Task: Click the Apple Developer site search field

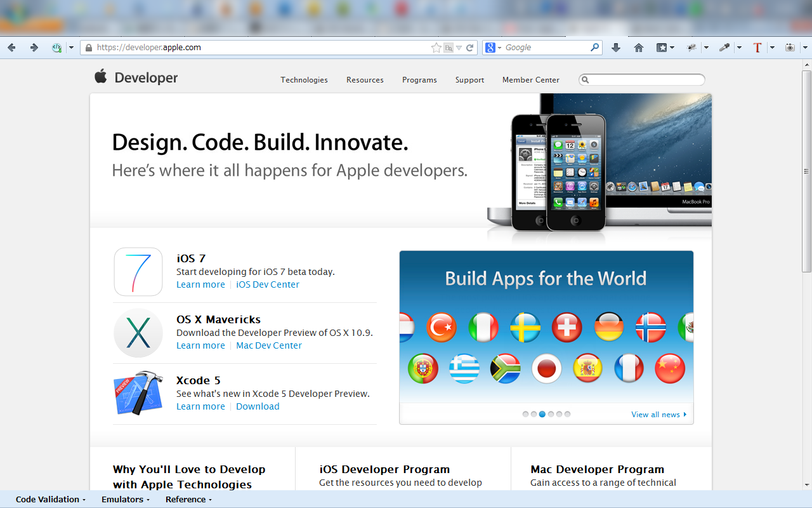Action: point(642,80)
